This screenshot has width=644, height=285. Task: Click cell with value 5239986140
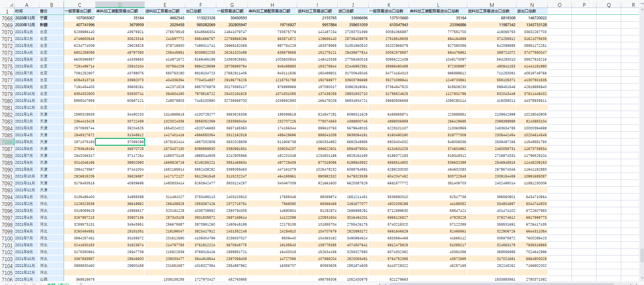[x=79, y=32]
